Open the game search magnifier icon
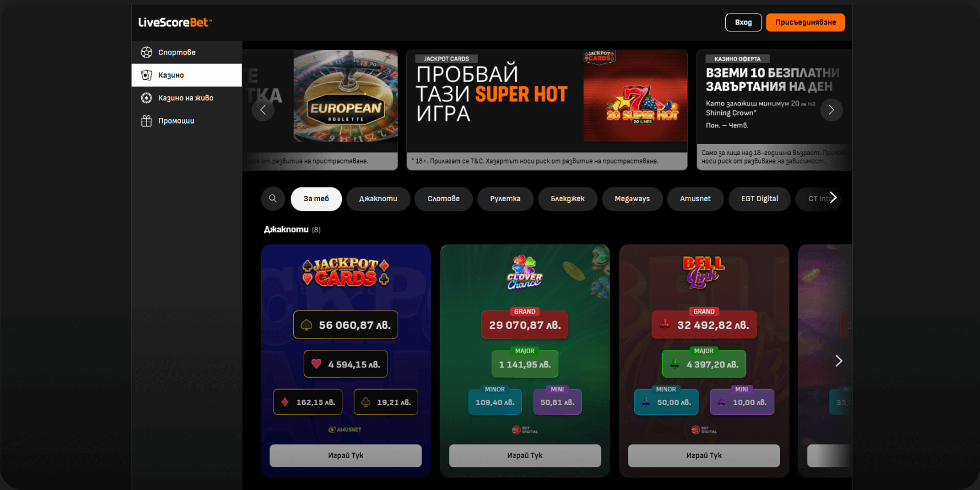This screenshot has width=980, height=490. (273, 199)
